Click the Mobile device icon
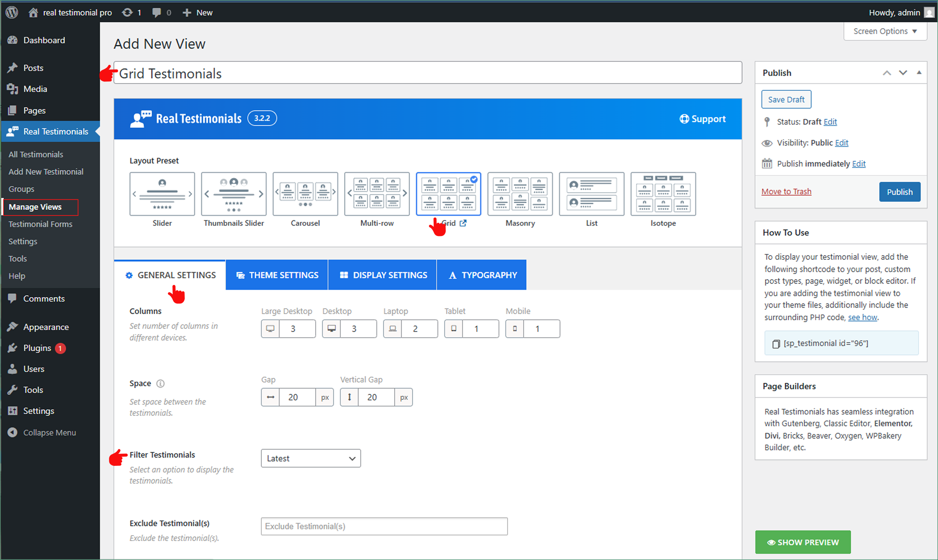 [515, 329]
